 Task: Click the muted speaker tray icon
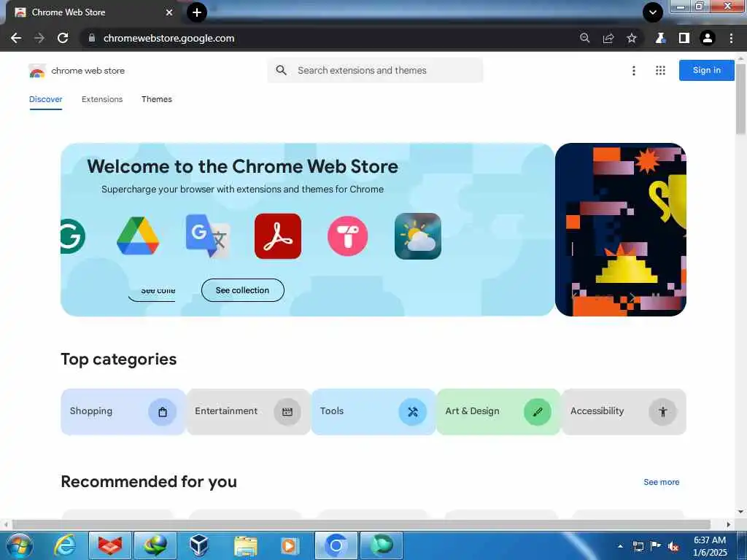pos(673,547)
